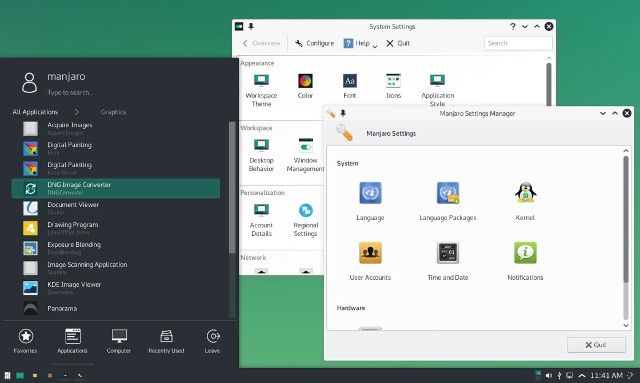Switch to Leave tab in launcher
640x383 pixels.
(x=212, y=341)
